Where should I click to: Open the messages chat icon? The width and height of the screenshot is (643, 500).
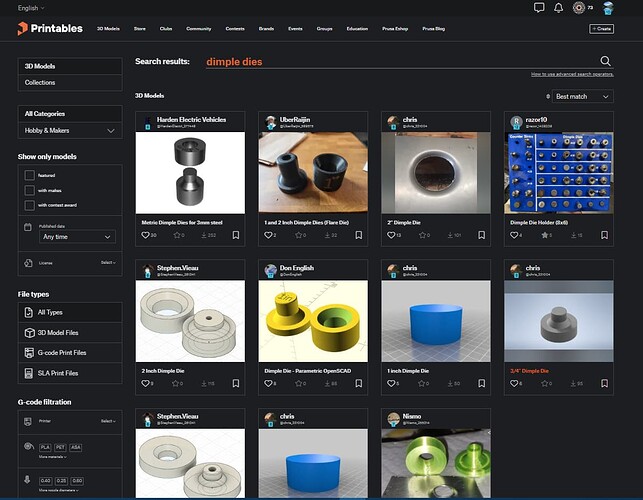pyautogui.click(x=539, y=7)
